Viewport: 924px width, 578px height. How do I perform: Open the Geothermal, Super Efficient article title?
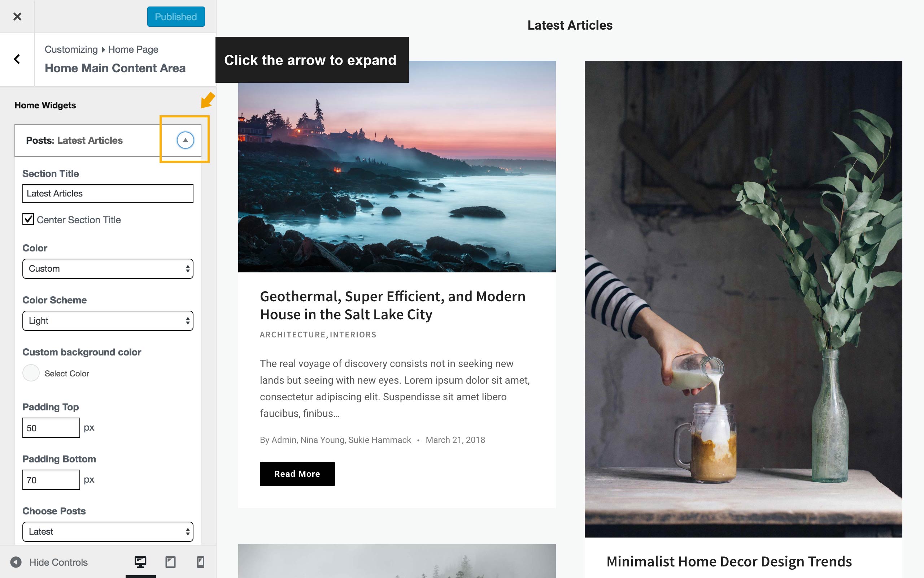point(392,306)
